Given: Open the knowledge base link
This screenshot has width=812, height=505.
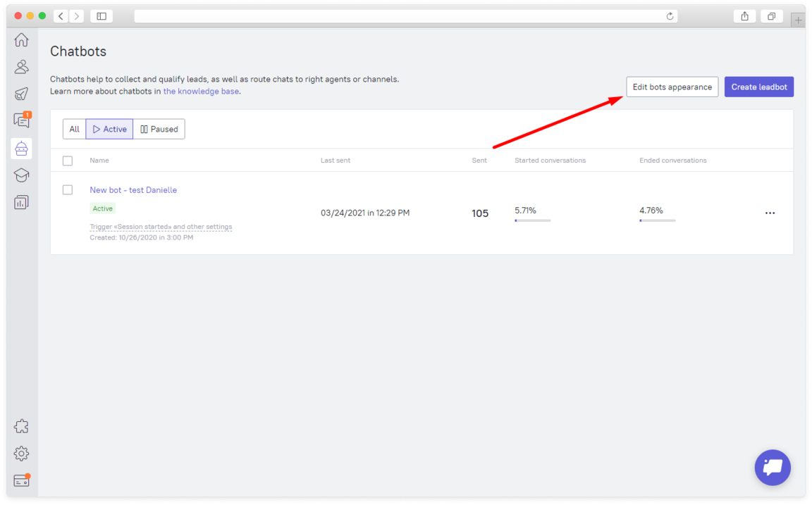Looking at the screenshot, I should pos(201,91).
